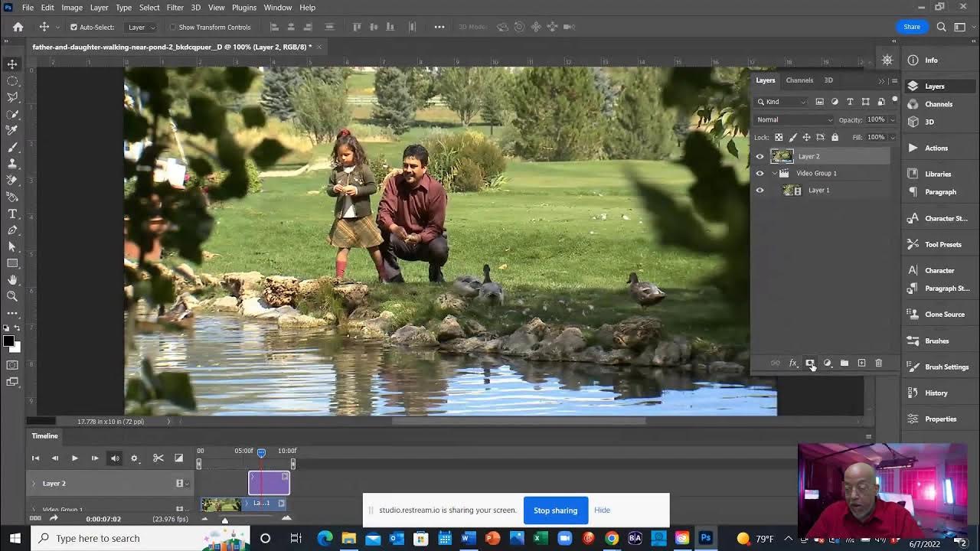Open the Search icon next to Share
Image resolution: width=980 pixels, height=551 pixels.
tap(942, 27)
